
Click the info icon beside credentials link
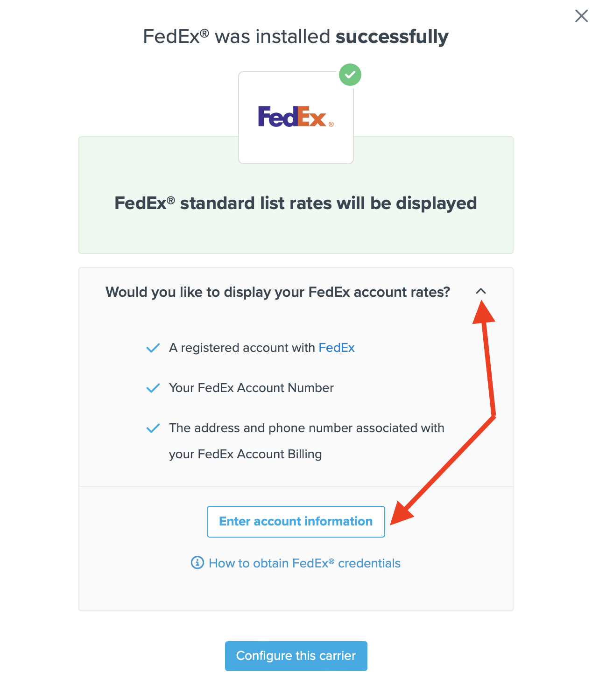coord(197,563)
